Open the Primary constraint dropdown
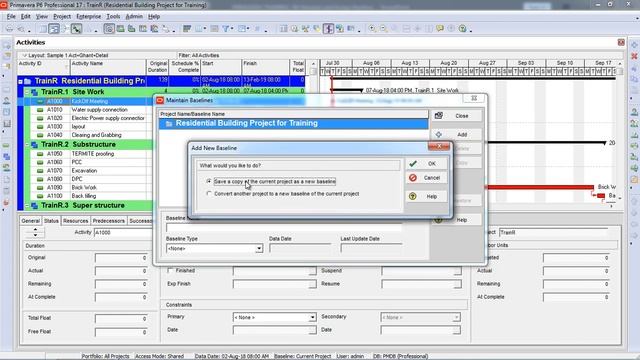Viewport: 640px width, 360px height. [x=312, y=317]
